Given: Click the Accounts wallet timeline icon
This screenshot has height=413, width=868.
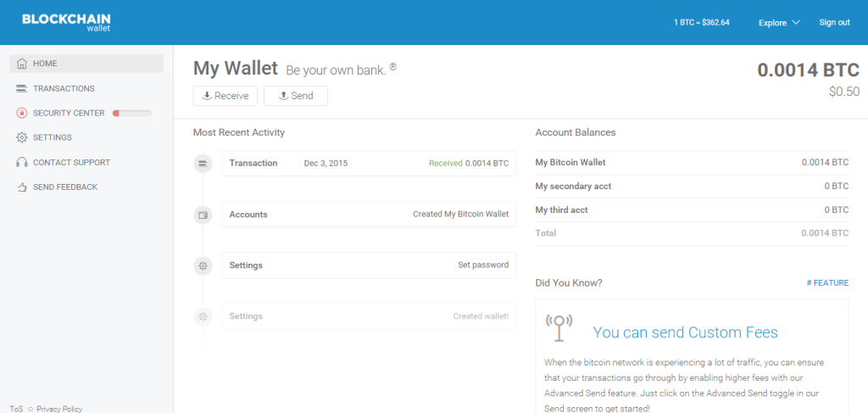Looking at the screenshot, I should [203, 215].
